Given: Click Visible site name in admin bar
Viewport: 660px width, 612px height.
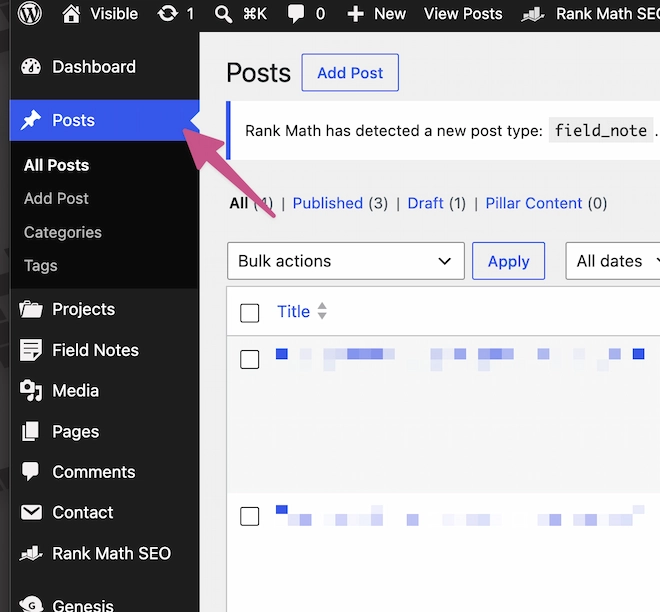Looking at the screenshot, I should [x=114, y=14].
